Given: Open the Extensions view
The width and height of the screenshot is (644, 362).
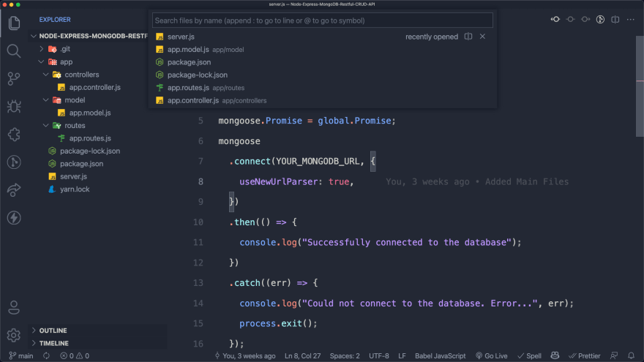Looking at the screenshot, I should pos(14,134).
